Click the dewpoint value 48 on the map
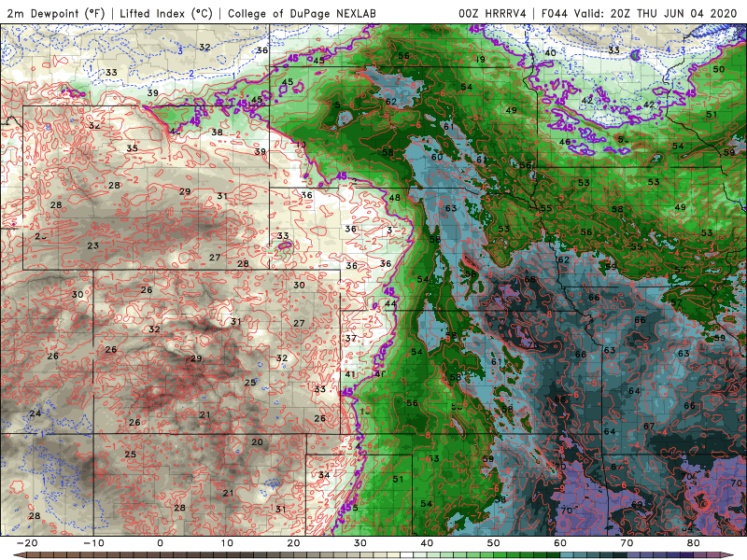This screenshot has width=747, height=560. [x=394, y=198]
